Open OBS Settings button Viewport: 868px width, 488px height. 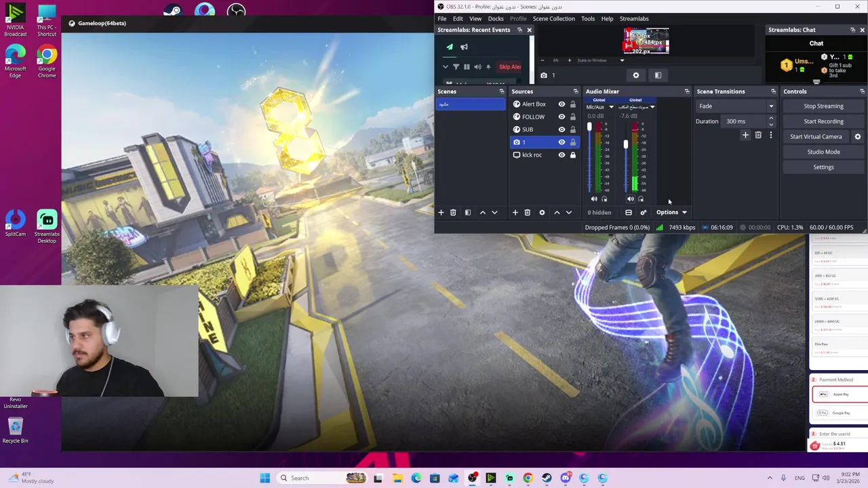pyautogui.click(x=823, y=167)
